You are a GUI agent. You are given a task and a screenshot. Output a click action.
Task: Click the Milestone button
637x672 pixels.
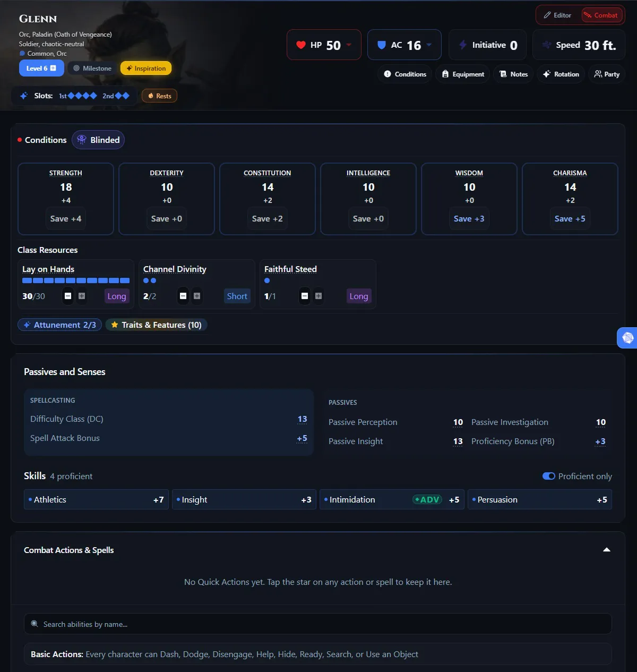click(92, 68)
